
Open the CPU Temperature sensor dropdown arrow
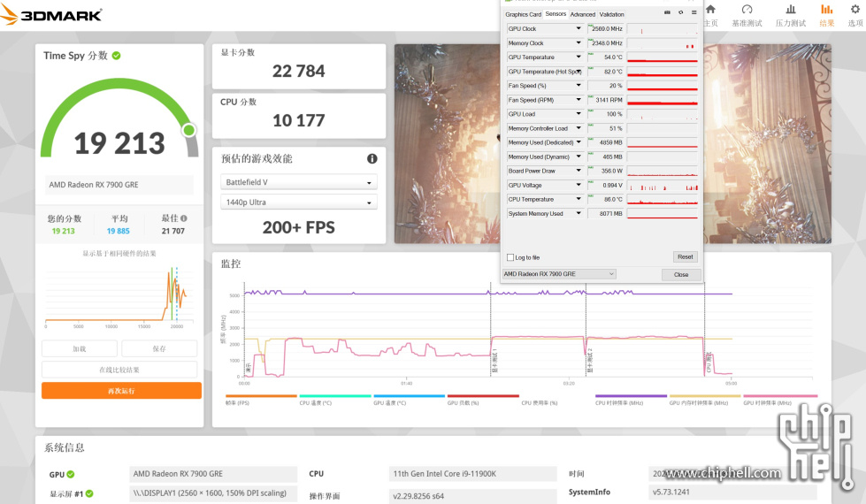tap(579, 199)
